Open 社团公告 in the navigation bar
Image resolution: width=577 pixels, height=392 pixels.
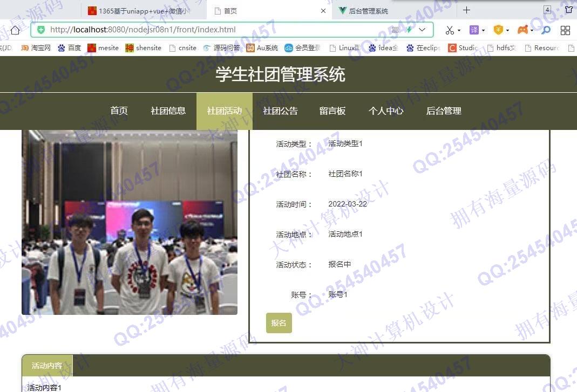pyautogui.click(x=281, y=111)
